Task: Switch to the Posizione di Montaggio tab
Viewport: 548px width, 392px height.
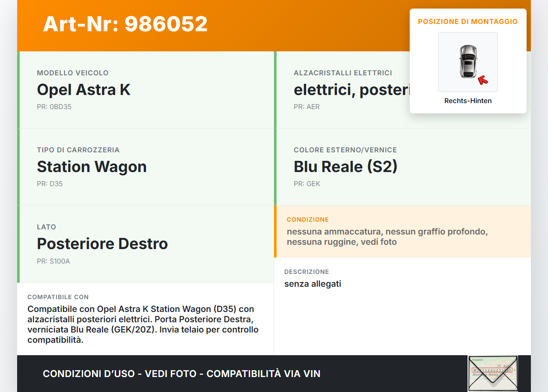Action: click(468, 21)
